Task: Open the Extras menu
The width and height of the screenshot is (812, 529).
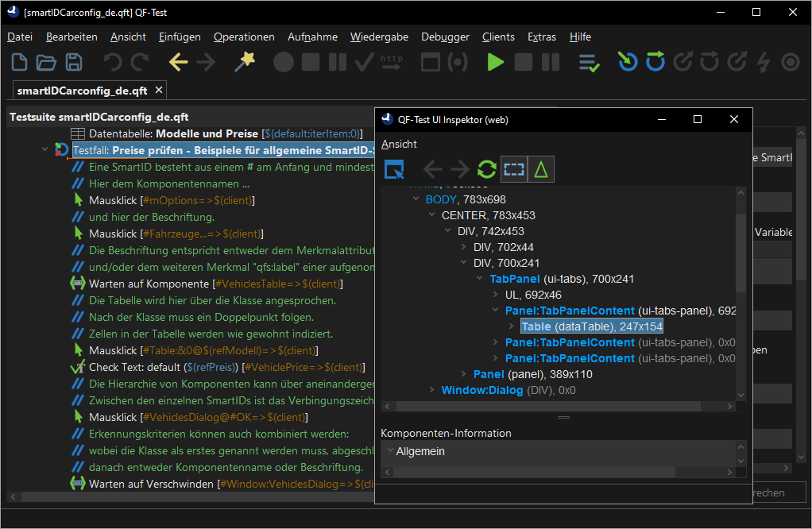Action: click(542, 37)
